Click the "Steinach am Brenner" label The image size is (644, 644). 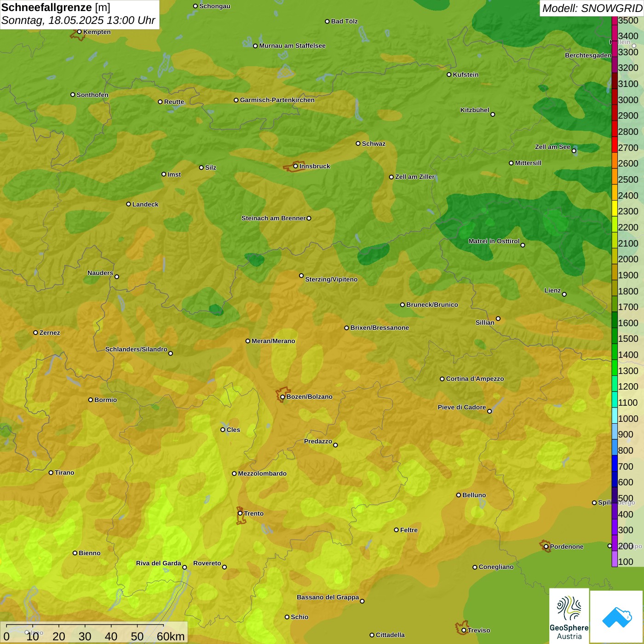274,218
